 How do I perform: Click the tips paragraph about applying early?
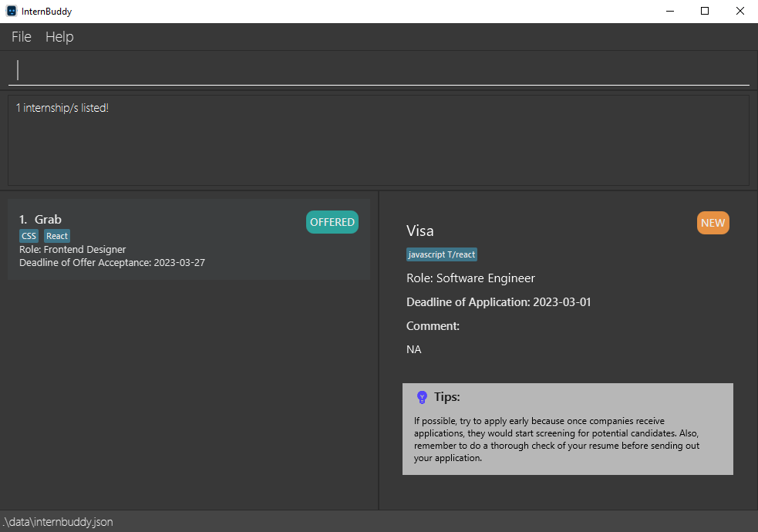557,439
